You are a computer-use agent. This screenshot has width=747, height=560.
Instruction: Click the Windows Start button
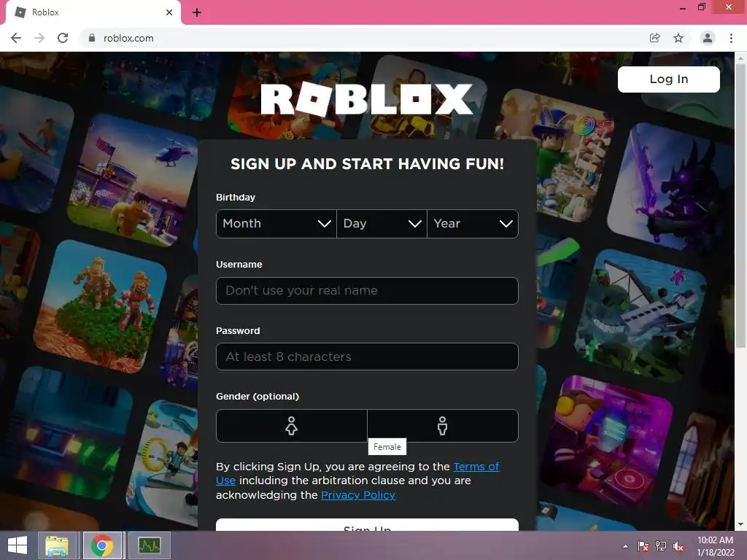pyautogui.click(x=18, y=545)
